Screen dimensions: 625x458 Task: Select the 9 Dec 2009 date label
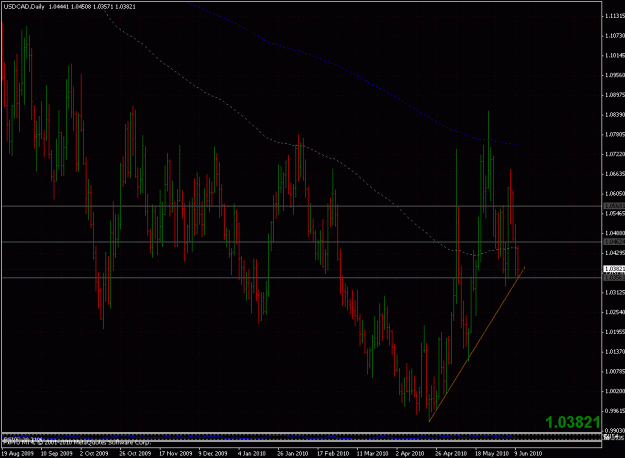pyautogui.click(x=213, y=453)
